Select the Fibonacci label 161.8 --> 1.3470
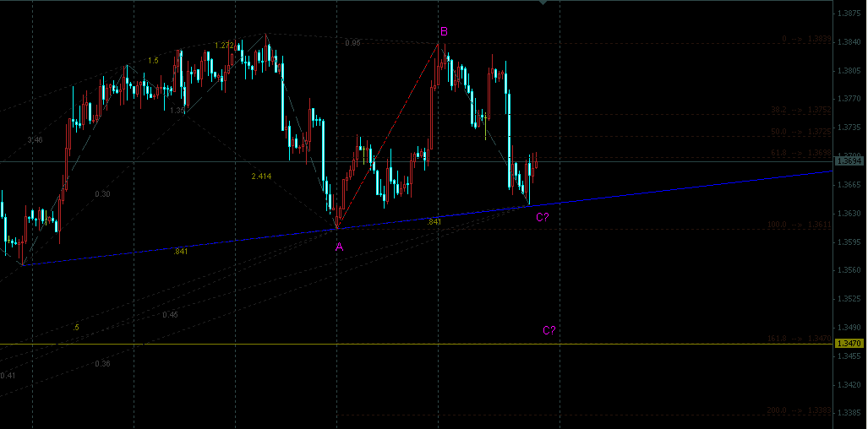Viewport: 868px width, 429px height. pyautogui.click(x=800, y=339)
